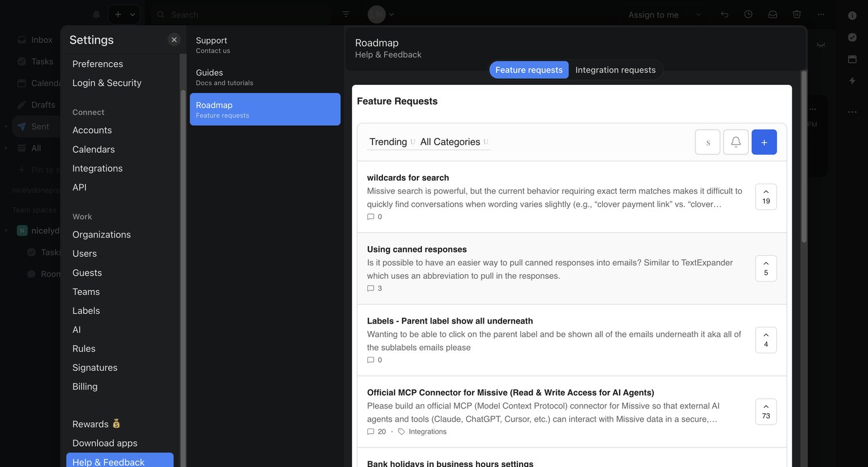Open the Assign to me dropdown arrow
The image size is (868, 467).
(x=698, y=14)
